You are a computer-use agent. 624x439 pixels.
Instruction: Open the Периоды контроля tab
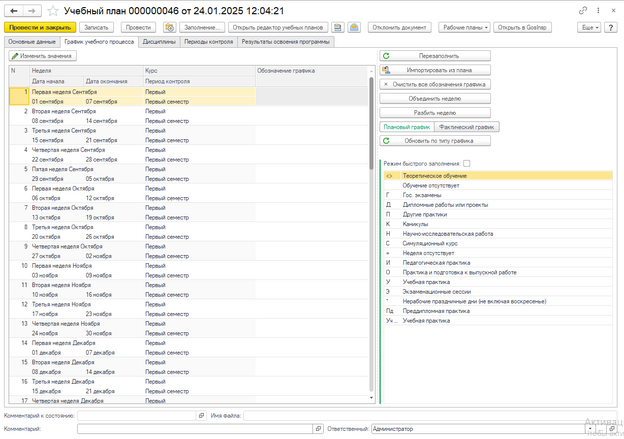click(207, 42)
